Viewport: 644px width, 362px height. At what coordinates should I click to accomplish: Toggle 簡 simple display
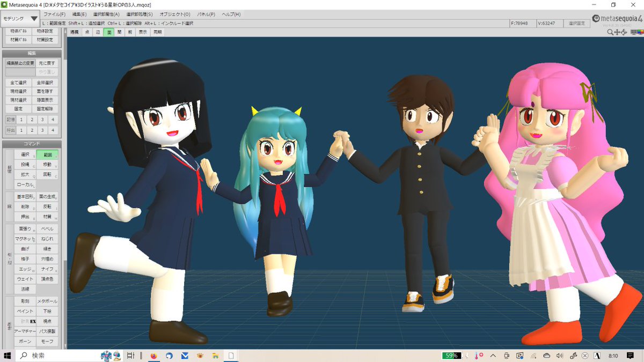119,32
